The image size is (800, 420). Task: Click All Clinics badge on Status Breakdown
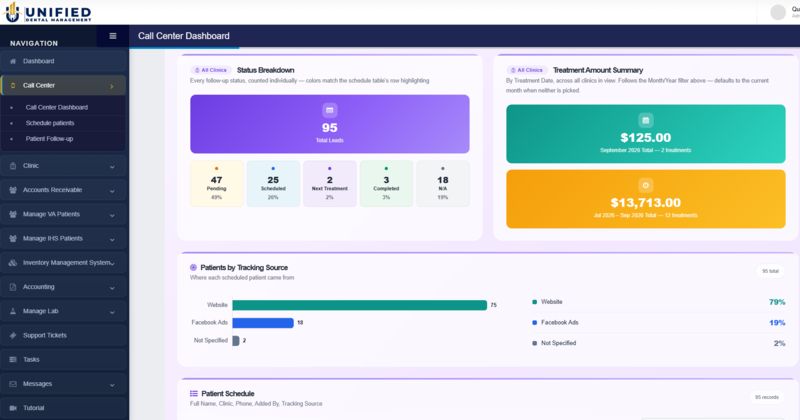pos(211,70)
